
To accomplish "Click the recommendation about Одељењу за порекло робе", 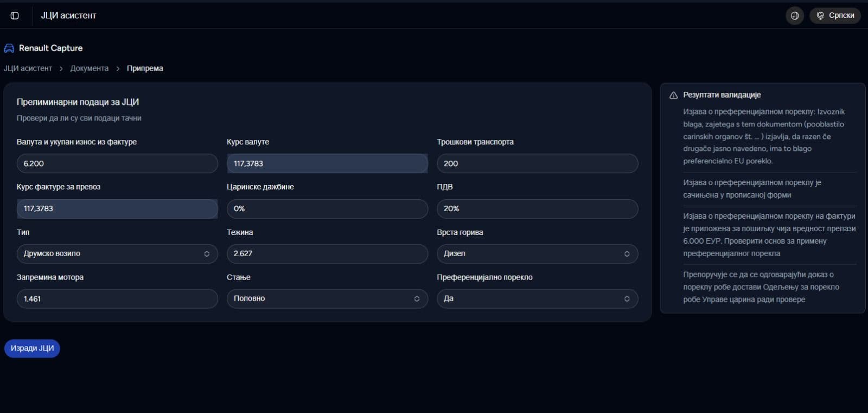I will tap(761, 287).
